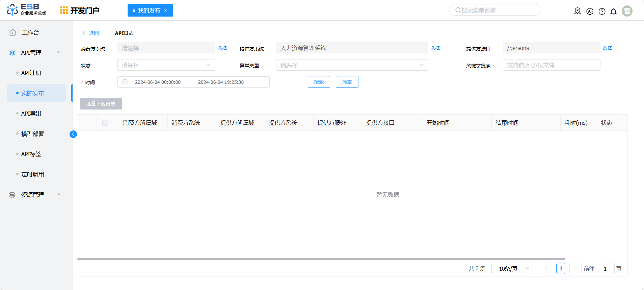
Task: Click the 返回 link
Action: [x=90, y=33]
